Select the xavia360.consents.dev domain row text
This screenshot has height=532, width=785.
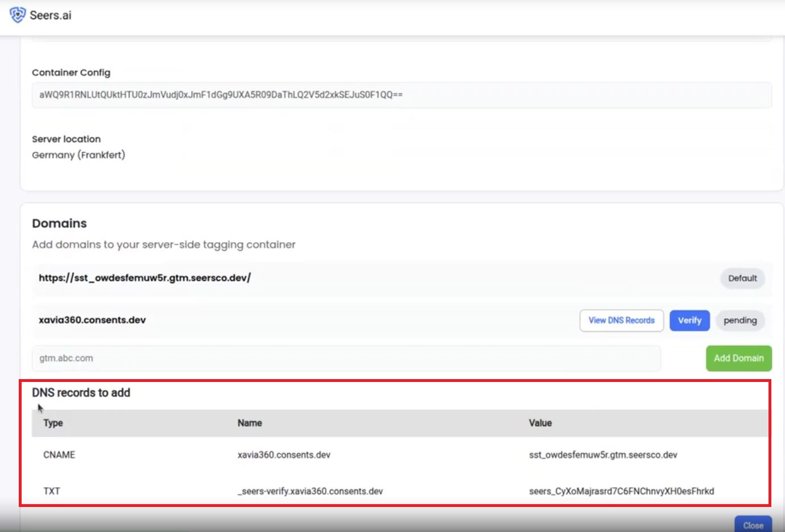92,320
